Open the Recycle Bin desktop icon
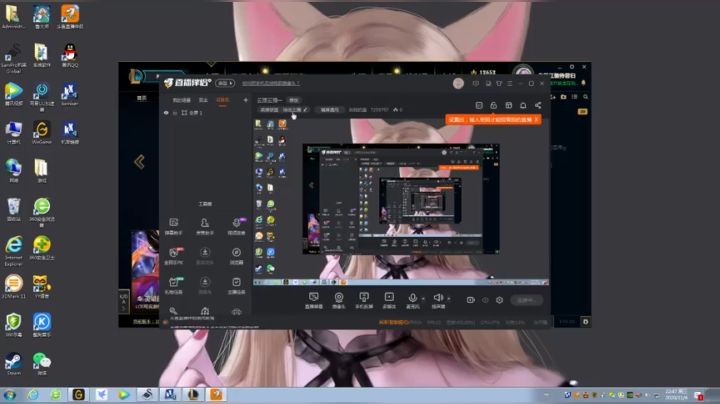This screenshot has height=404, width=720. click(13, 210)
